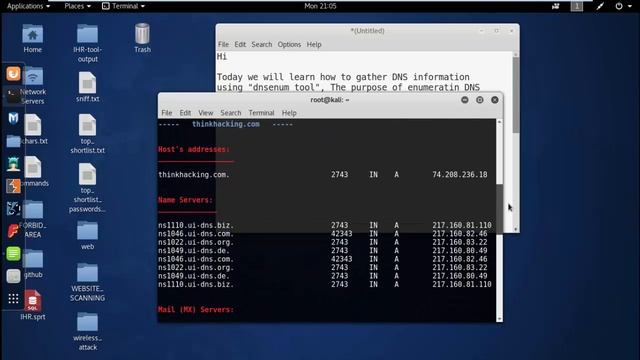Open the github folder icon
This screenshot has width=640, height=360.
tap(33, 264)
